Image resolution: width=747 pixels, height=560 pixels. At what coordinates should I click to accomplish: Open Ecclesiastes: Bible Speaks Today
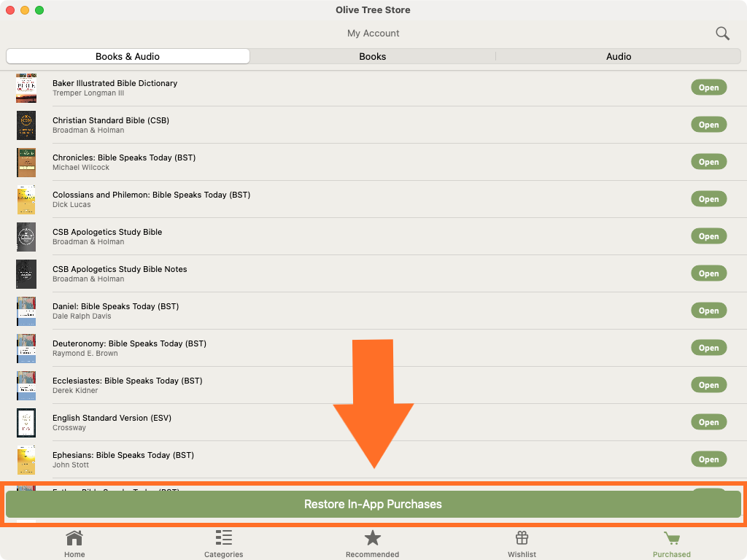pyautogui.click(x=708, y=385)
